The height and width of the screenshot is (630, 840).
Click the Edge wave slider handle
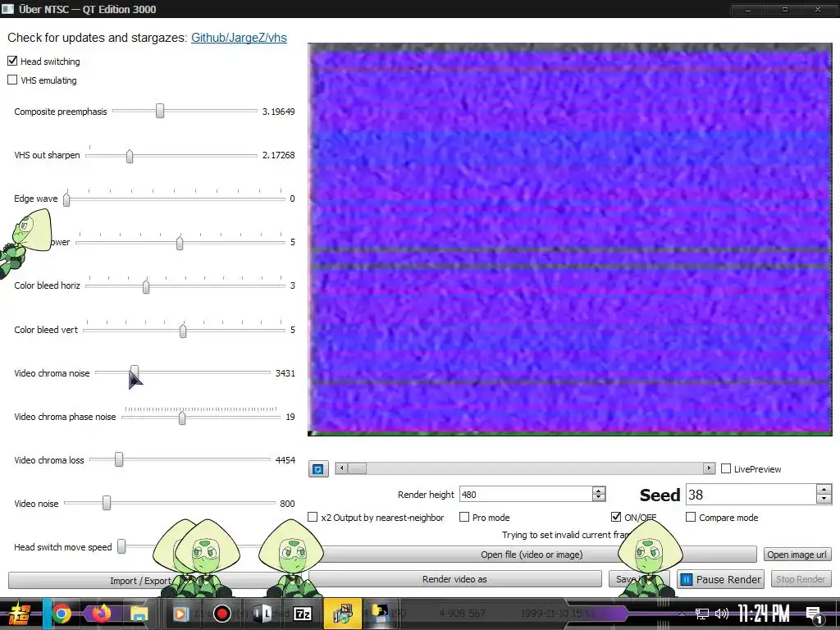66,200
